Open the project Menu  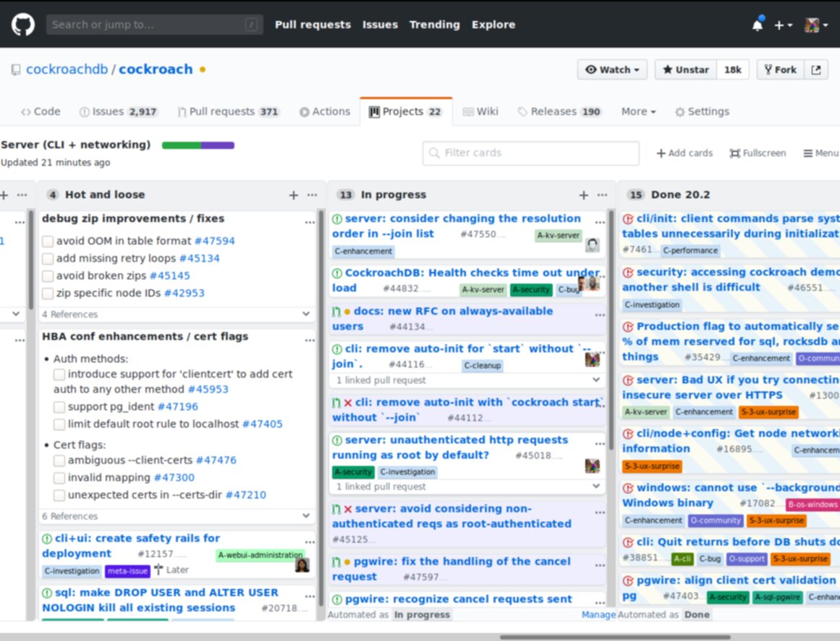[820, 153]
